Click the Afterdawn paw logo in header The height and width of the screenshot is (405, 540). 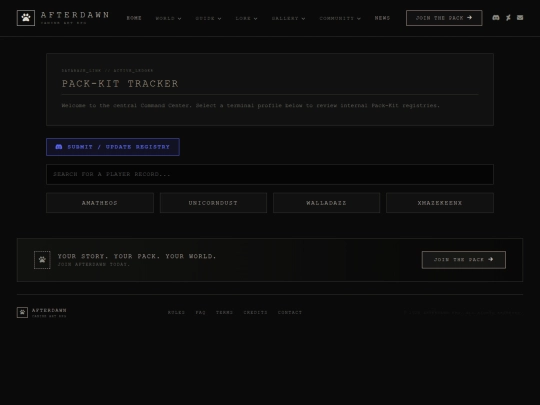coord(26,18)
